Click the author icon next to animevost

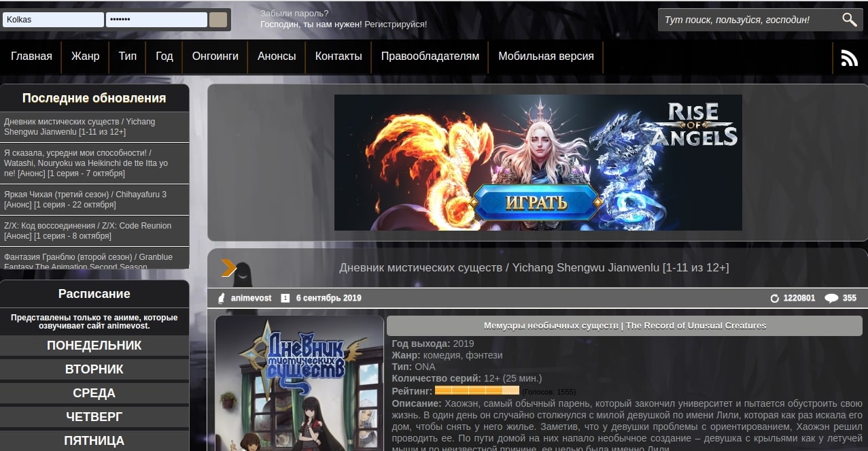tap(221, 298)
